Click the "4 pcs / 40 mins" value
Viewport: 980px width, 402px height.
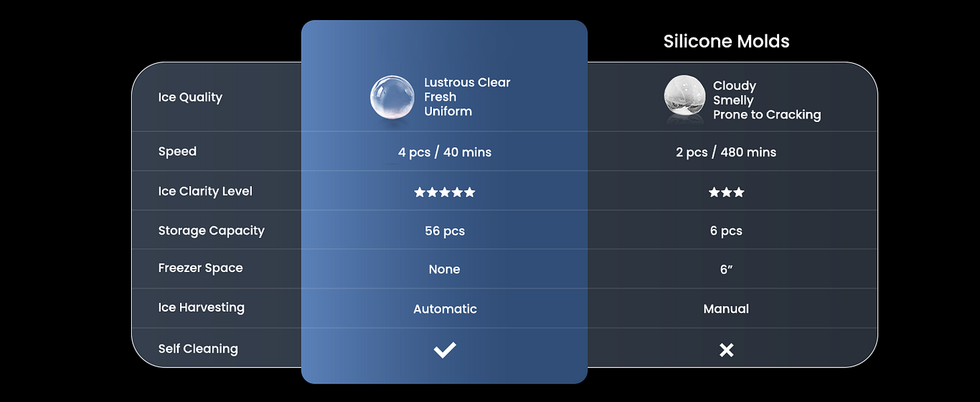[445, 152]
